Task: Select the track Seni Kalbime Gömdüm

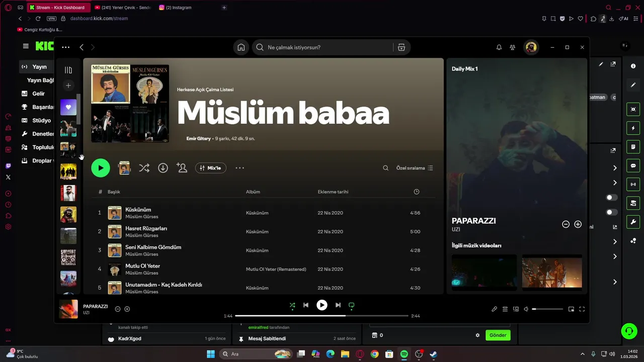Action: [153, 247]
